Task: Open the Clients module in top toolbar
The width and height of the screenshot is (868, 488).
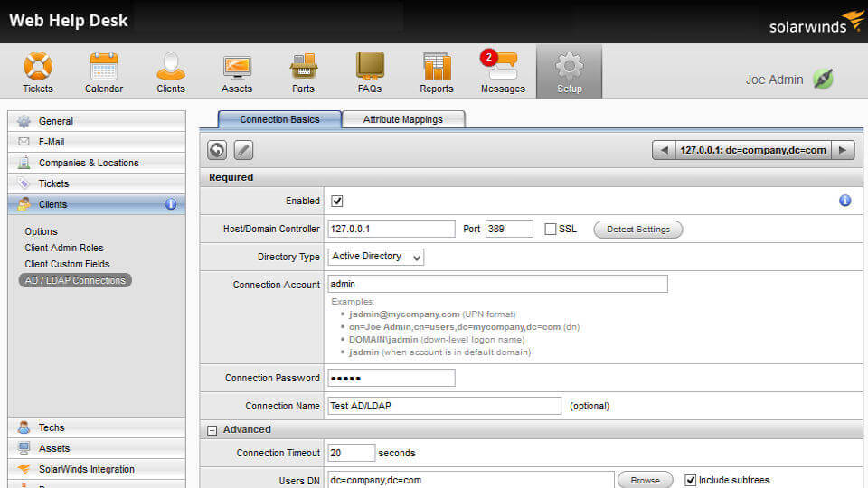Action: [171, 72]
